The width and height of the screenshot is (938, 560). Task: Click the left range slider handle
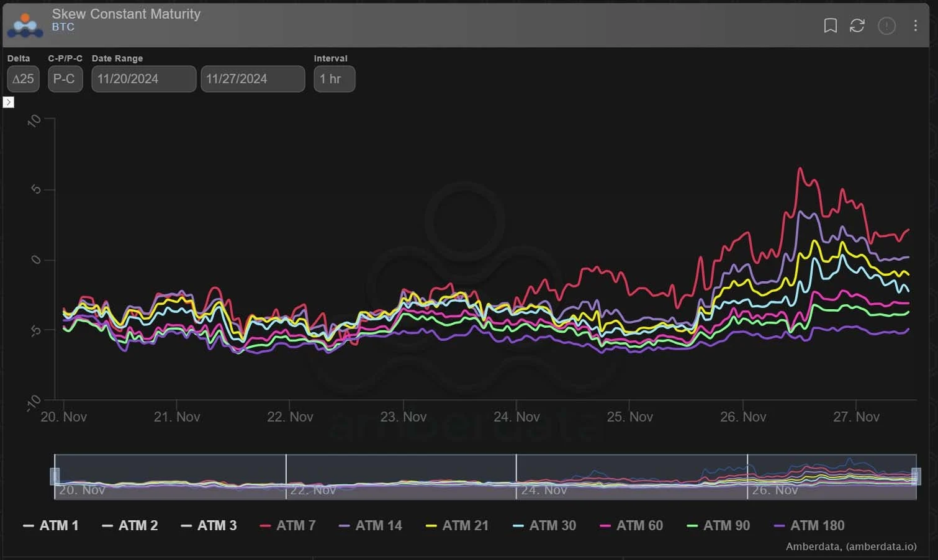click(x=55, y=476)
